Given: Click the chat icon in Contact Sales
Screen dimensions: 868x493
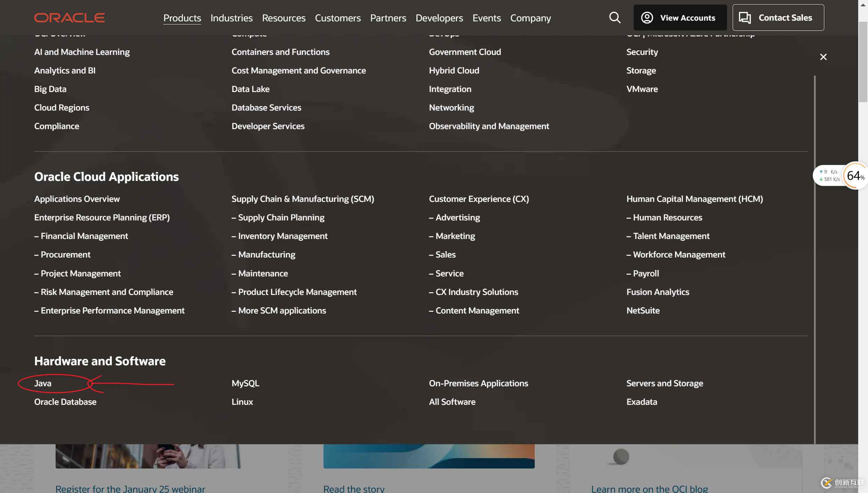Looking at the screenshot, I should [x=745, y=17].
